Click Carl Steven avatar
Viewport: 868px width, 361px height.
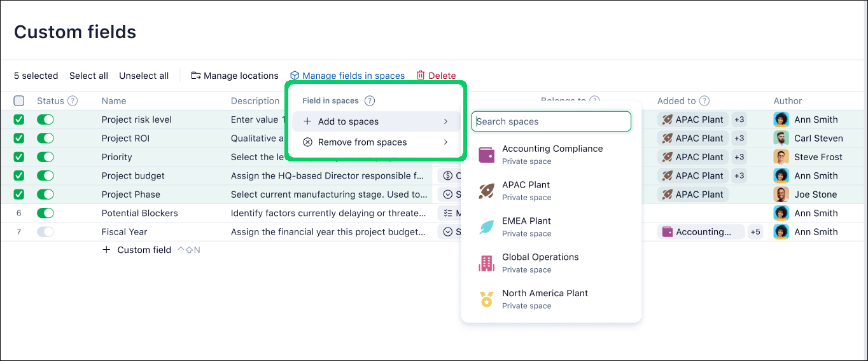tap(781, 138)
